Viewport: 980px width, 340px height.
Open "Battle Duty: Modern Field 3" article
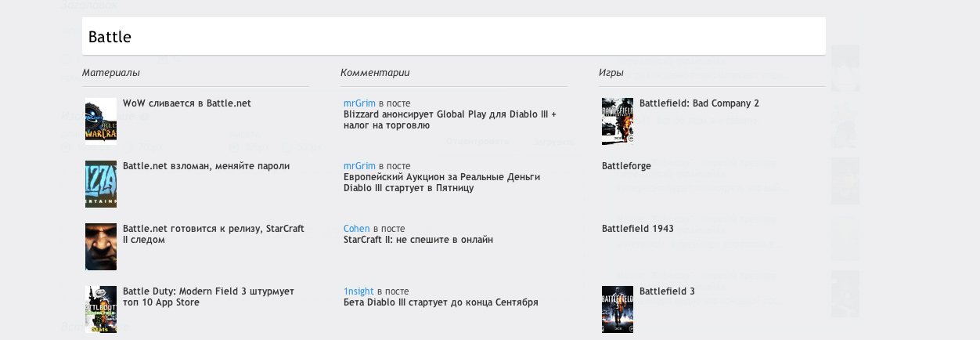click(208, 297)
